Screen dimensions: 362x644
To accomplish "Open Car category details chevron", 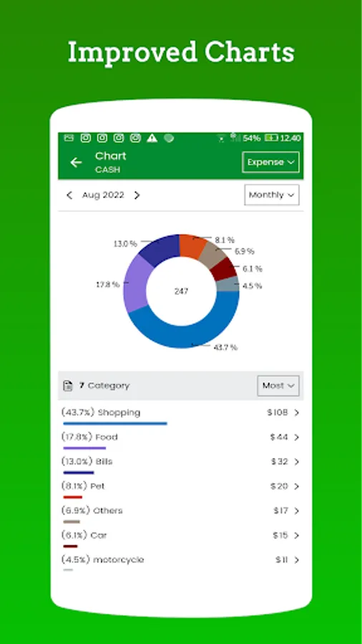I will point(297,535).
